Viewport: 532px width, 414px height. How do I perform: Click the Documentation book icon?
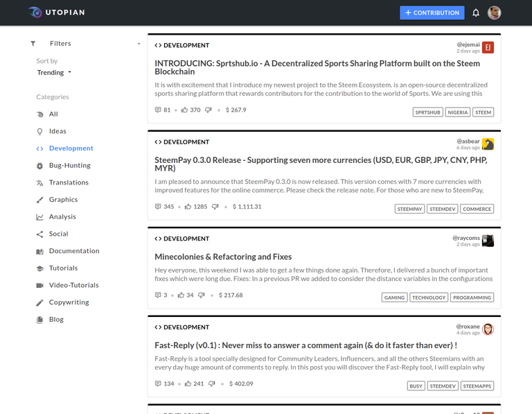pos(39,251)
